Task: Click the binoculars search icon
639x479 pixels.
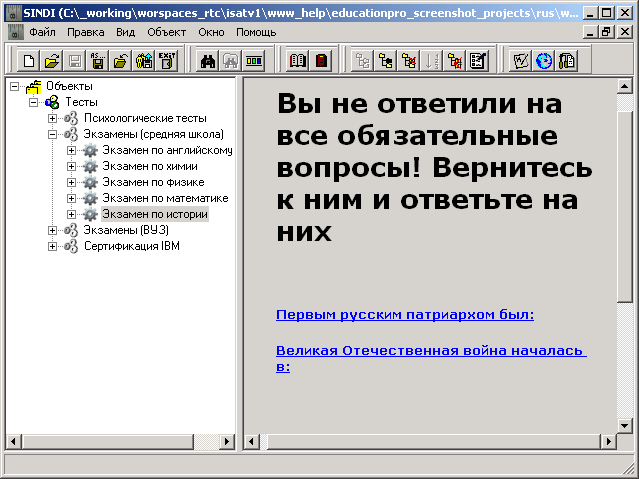Action: click(208, 60)
